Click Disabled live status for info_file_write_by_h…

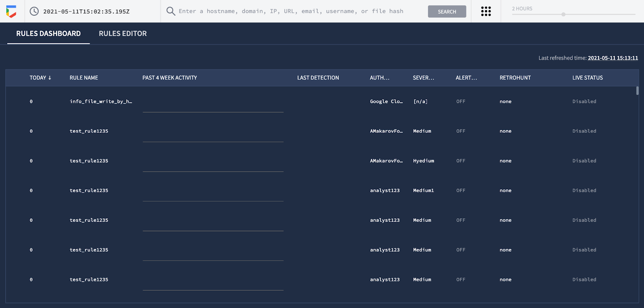click(584, 101)
